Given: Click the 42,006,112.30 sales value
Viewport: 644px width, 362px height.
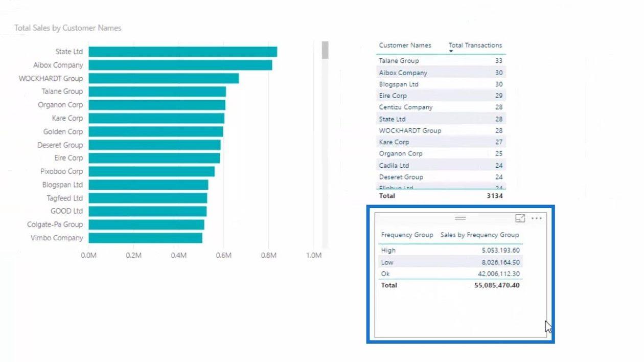Looking at the screenshot, I should click(x=498, y=274).
